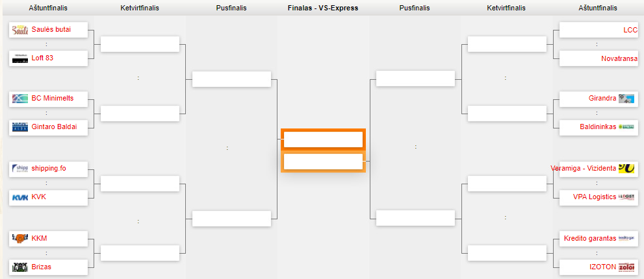The width and height of the screenshot is (644, 279).
Task: Click the shipping.fo team logo
Action: click(20, 169)
